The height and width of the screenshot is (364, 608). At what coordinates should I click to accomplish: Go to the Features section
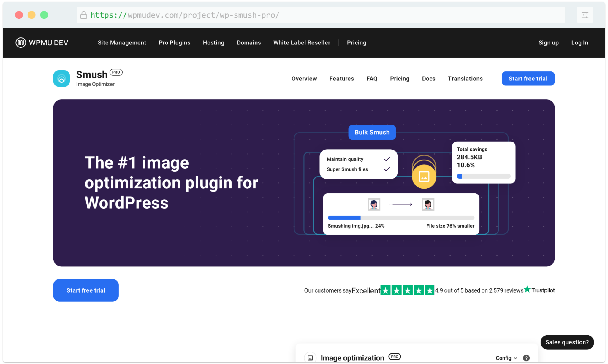(341, 79)
